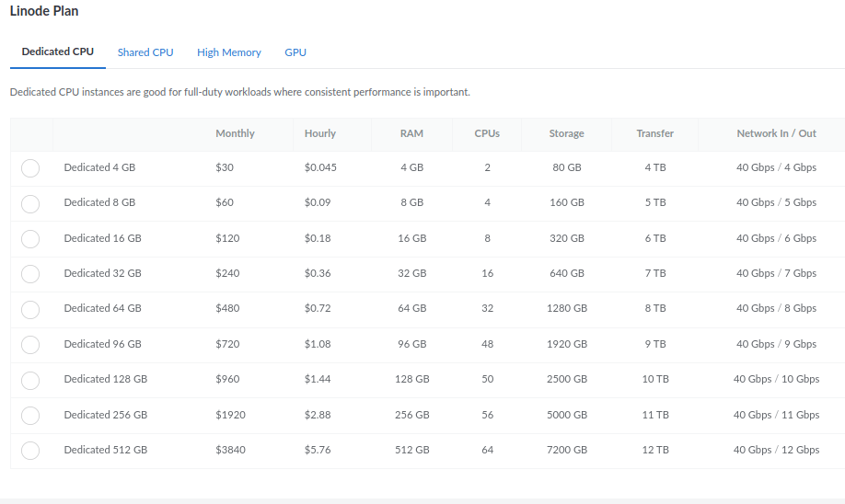Click the Storage column header
The width and height of the screenshot is (845, 504).
(x=566, y=133)
